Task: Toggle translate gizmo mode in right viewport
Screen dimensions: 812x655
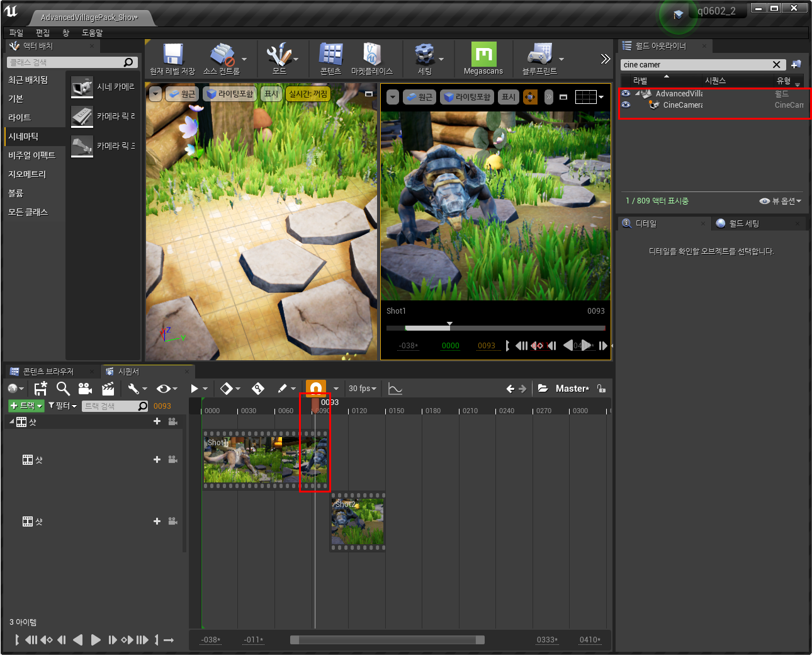Action: (530, 97)
